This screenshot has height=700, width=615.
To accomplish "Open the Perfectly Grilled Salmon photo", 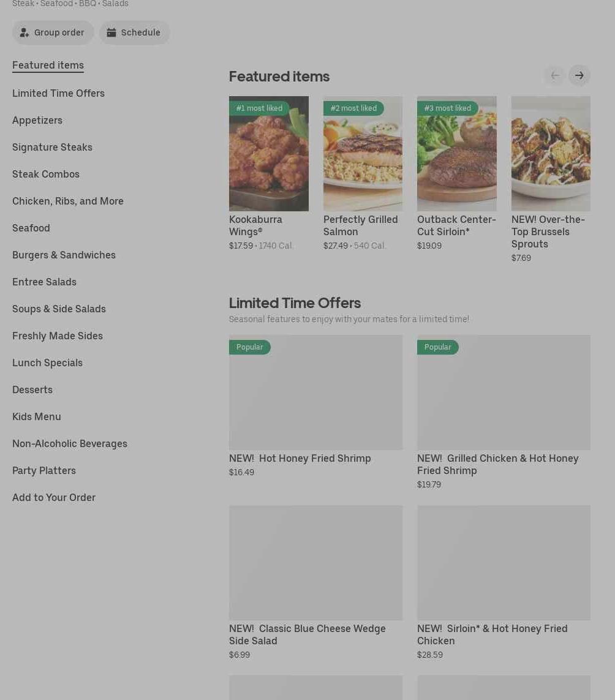I will [363, 154].
